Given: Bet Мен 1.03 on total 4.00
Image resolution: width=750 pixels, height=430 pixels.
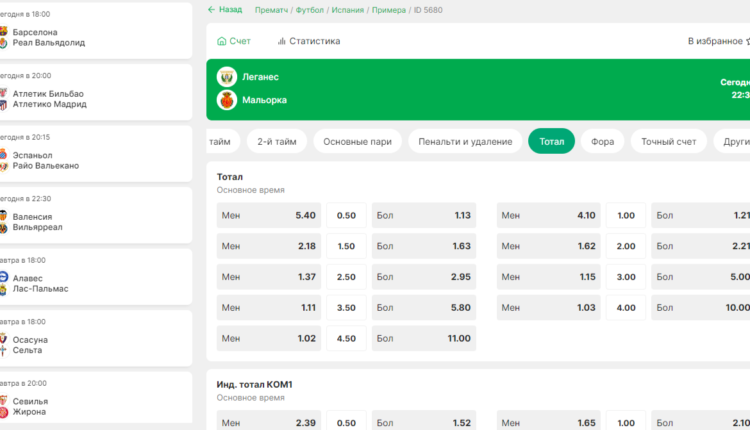Looking at the screenshot, I should (549, 308).
